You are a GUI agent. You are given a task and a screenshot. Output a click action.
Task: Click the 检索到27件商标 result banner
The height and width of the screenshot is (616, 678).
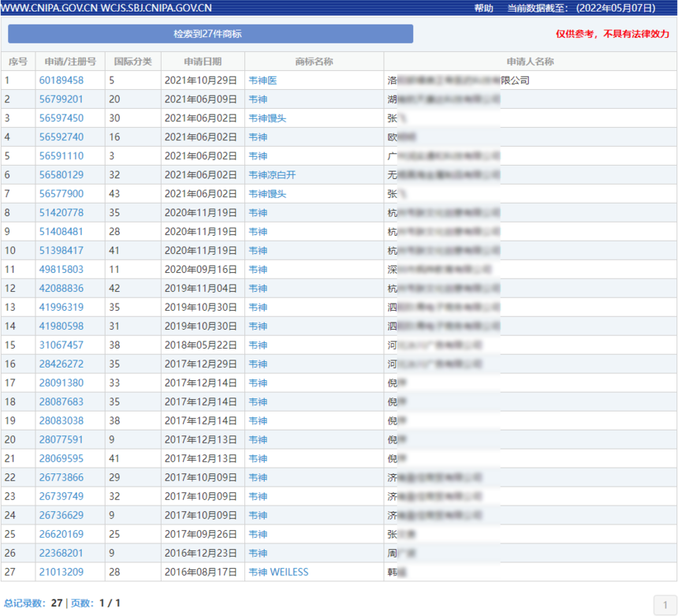(210, 34)
